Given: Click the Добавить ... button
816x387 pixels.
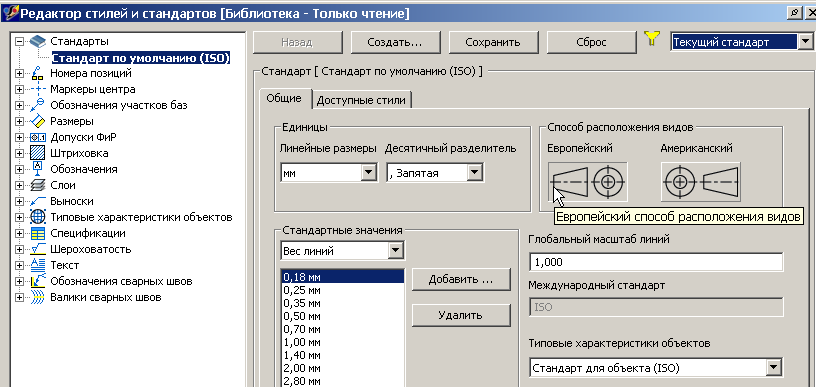Looking at the screenshot, I should [x=461, y=280].
